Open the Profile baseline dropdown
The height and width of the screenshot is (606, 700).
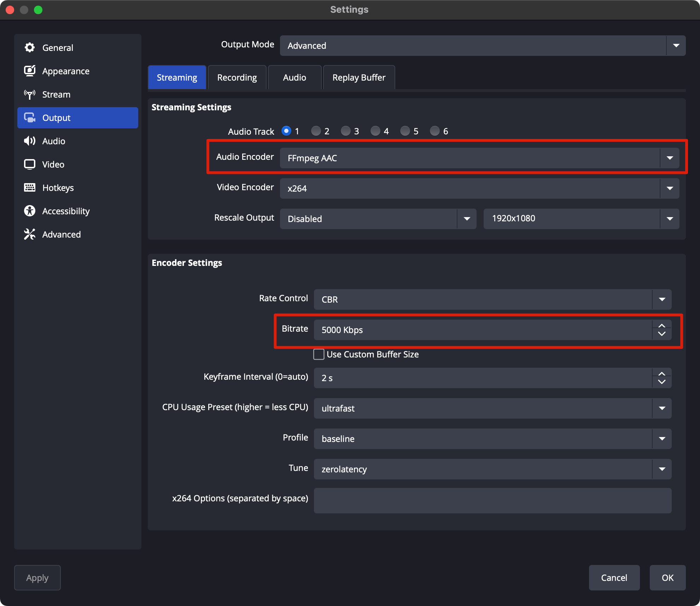pyautogui.click(x=492, y=438)
